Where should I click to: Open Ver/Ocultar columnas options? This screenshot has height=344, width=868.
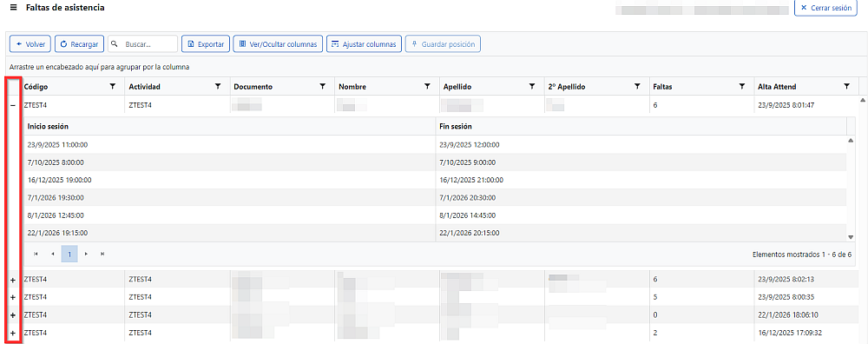[x=278, y=44]
